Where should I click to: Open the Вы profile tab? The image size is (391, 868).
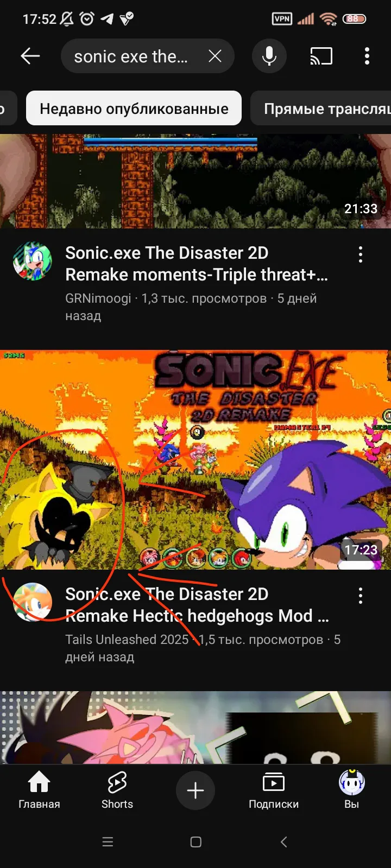[x=352, y=790]
